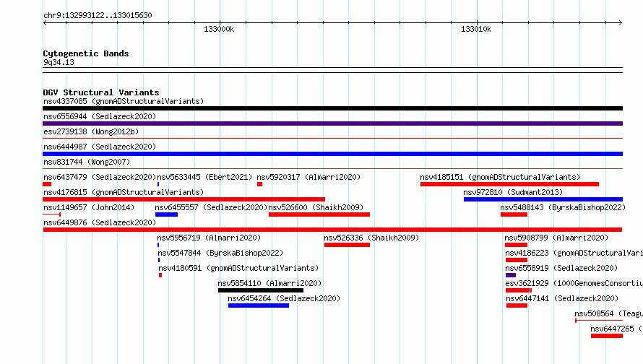This screenshot has height=364, width=643.
Task: Click the nsv4185151 (gnomADStructuralVariants) label
Action: (500, 177)
